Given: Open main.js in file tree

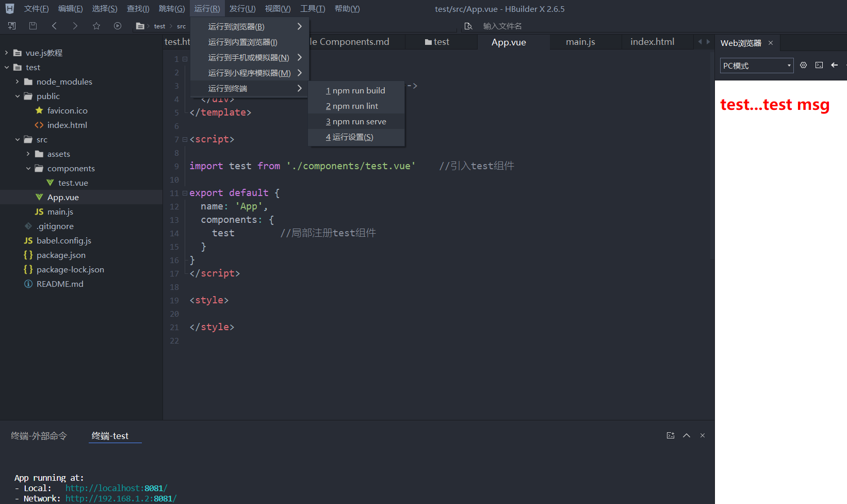Looking at the screenshot, I should coord(60,212).
